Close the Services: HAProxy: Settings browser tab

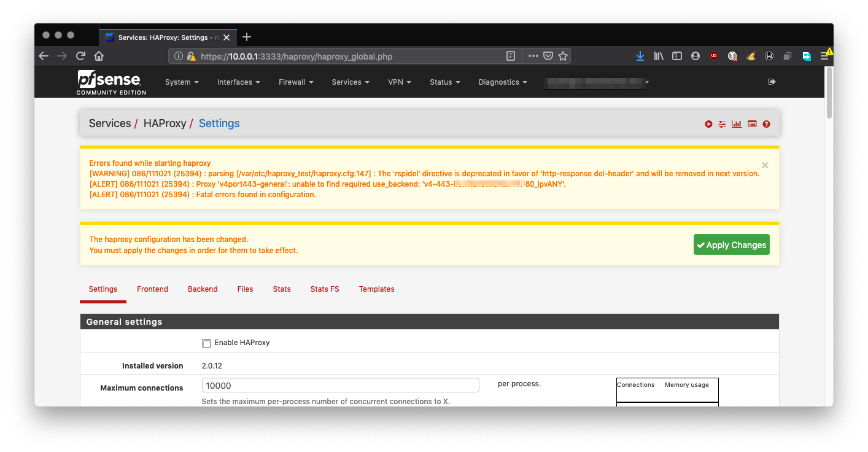226,37
